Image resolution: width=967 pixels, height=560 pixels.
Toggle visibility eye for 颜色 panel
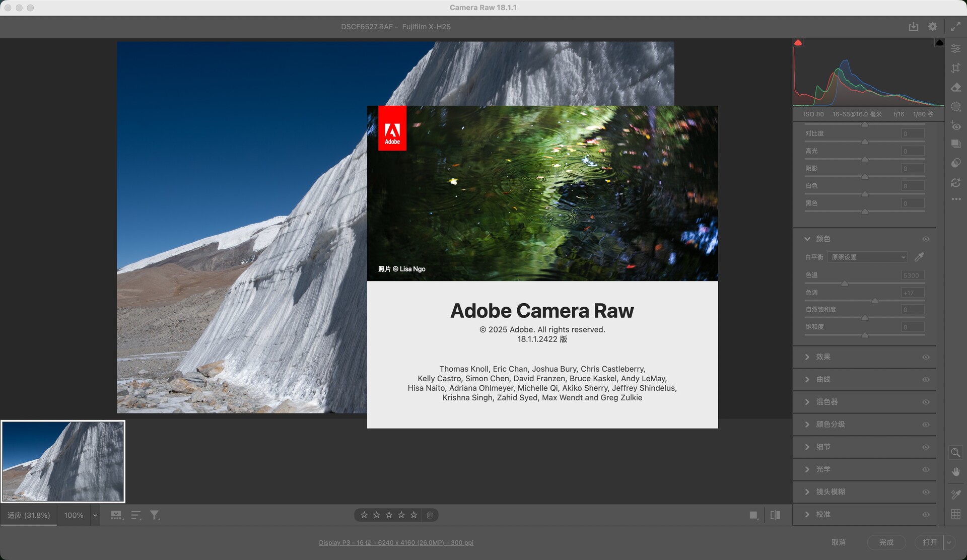coord(926,239)
